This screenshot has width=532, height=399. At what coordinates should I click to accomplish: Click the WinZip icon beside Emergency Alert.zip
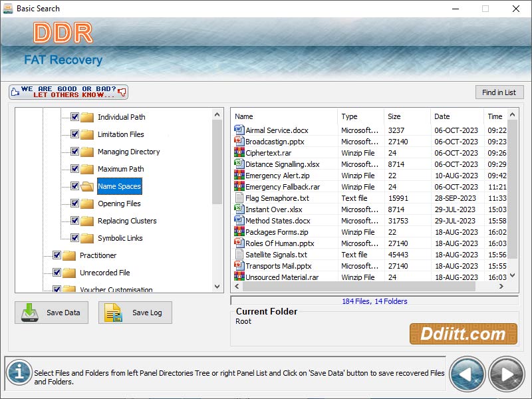[239, 176]
